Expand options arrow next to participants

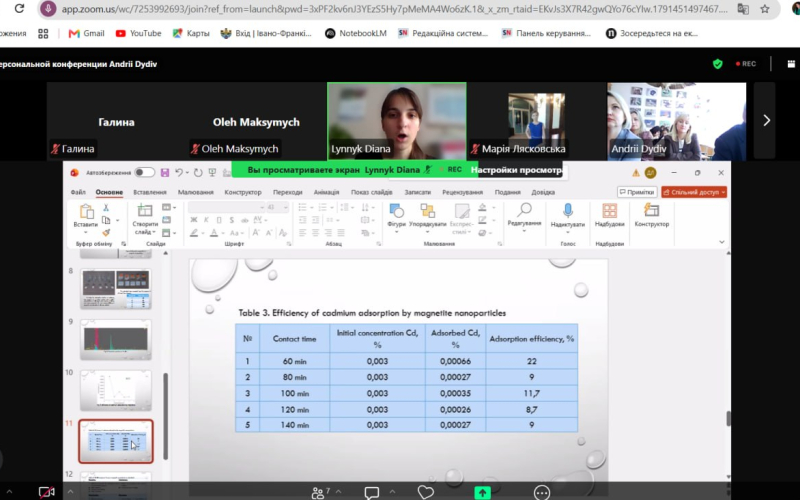click(x=338, y=492)
